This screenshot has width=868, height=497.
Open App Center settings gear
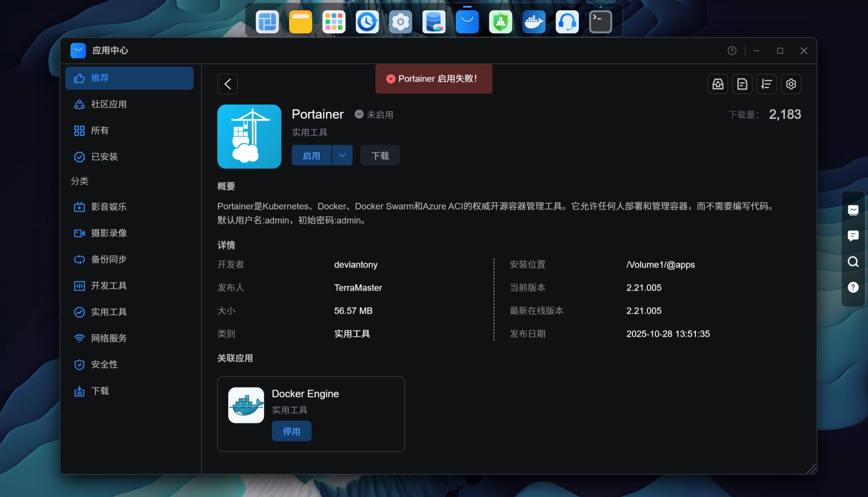pyautogui.click(x=791, y=84)
